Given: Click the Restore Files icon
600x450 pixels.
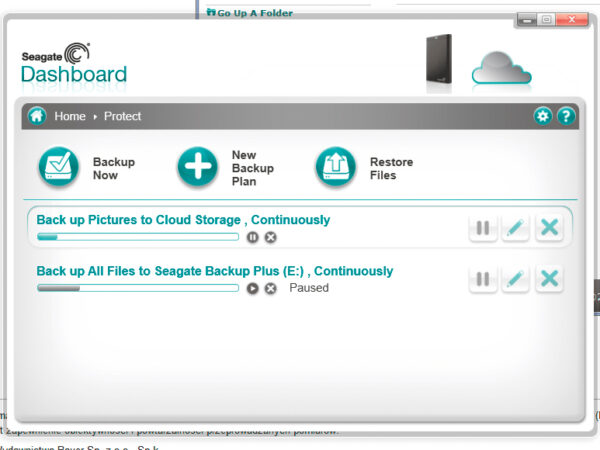Looking at the screenshot, I should click(335, 168).
